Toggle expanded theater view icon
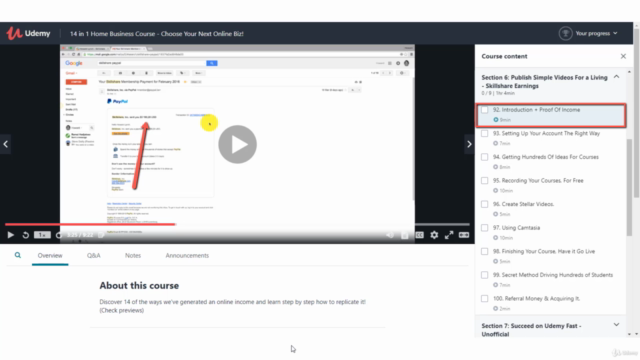Image resolution: width=640 pixels, height=360 pixels. [x=464, y=235]
